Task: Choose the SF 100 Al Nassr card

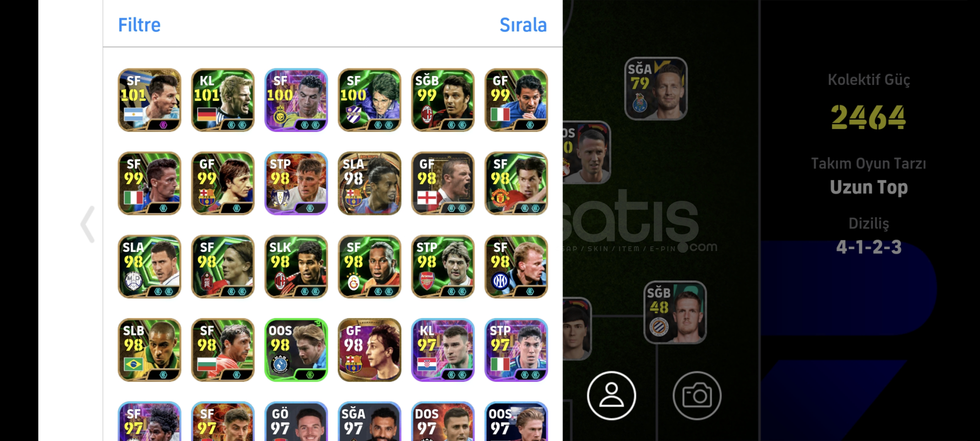Action: coord(296,100)
